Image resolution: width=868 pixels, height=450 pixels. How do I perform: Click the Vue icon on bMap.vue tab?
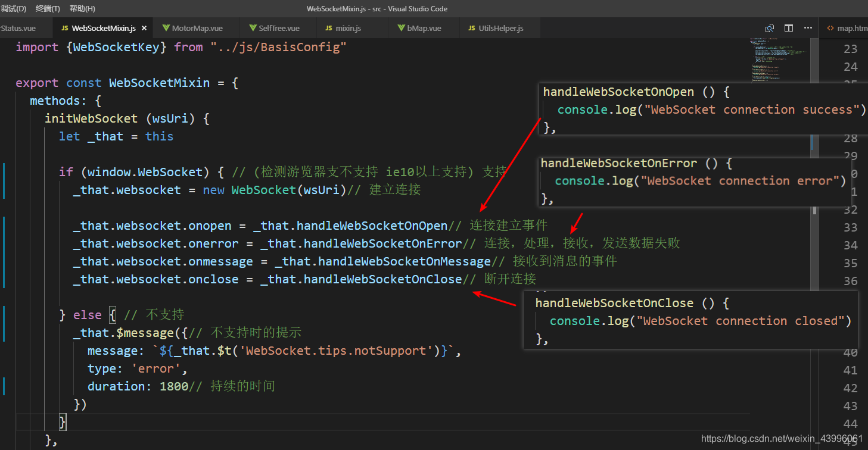401,28
